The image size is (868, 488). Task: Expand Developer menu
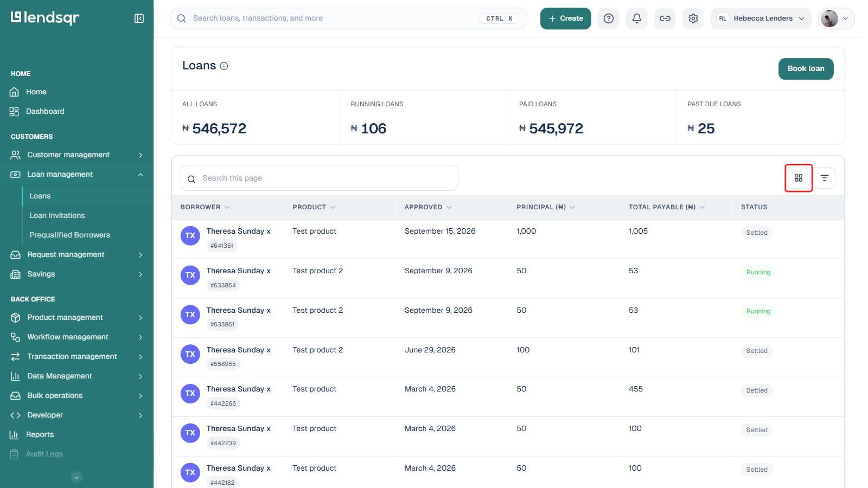(x=76, y=415)
